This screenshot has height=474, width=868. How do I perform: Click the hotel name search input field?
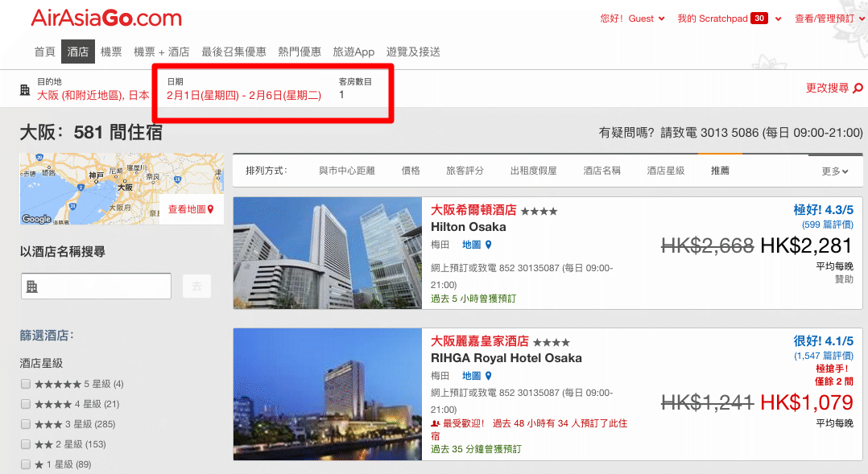[x=97, y=286]
